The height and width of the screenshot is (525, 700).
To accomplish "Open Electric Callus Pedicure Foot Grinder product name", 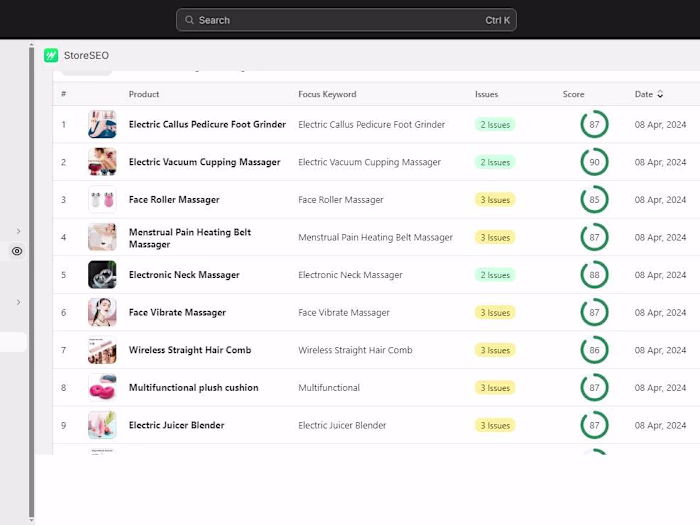I will [x=207, y=124].
